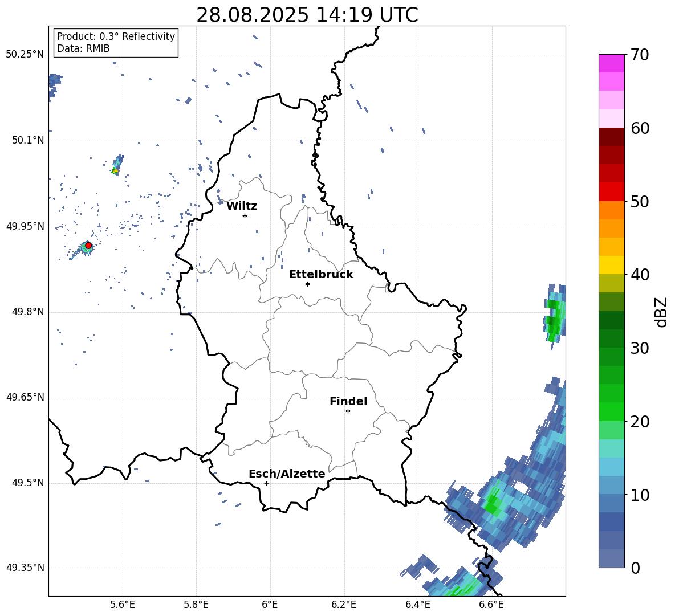Click the red dot marker near 49.95°N

click(x=88, y=246)
